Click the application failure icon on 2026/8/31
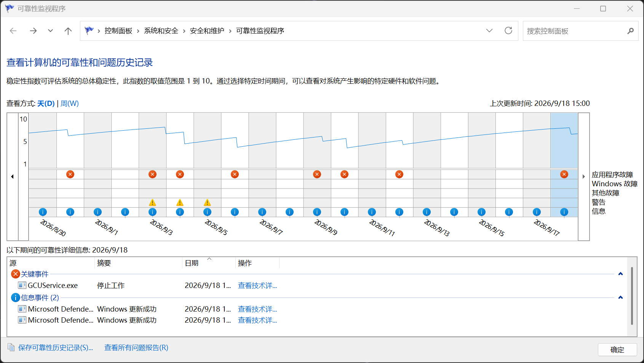The width and height of the screenshot is (644, 363). (70, 174)
